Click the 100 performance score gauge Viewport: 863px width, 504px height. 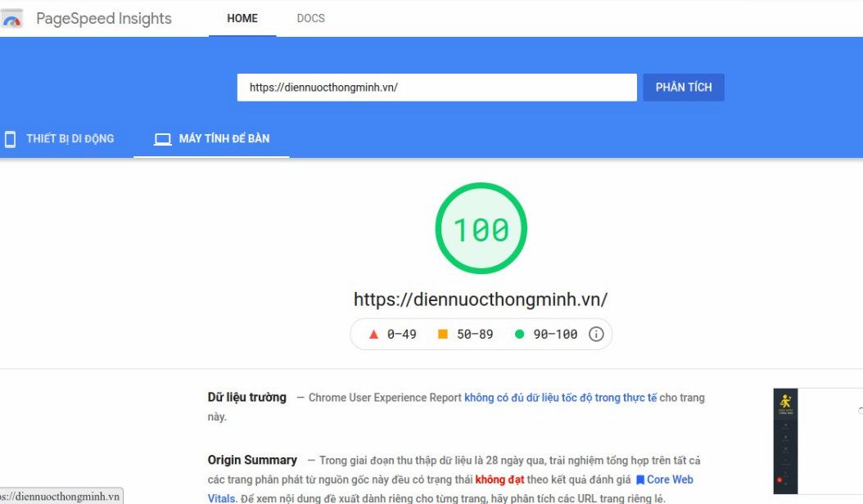click(x=481, y=228)
